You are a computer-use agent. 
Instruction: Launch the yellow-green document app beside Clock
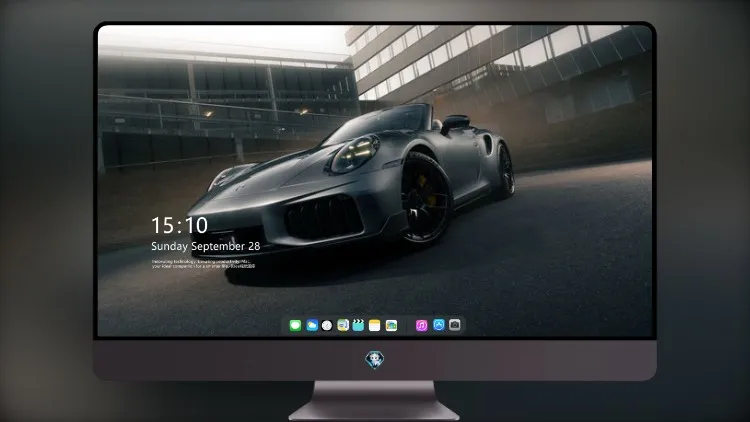[x=343, y=325]
